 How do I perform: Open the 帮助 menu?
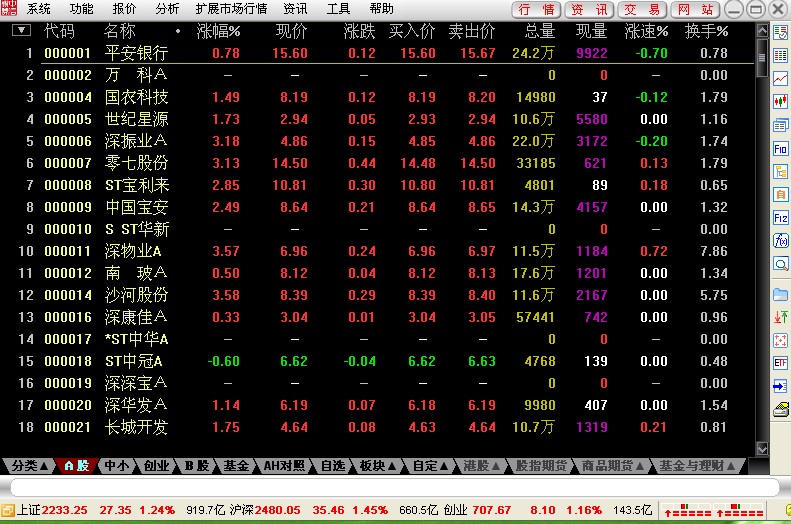pos(381,9)
